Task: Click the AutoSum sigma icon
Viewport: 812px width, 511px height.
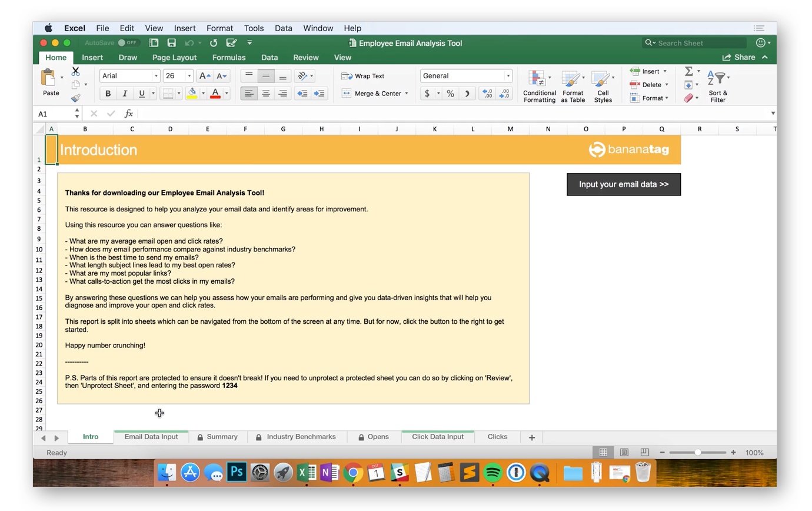Action: coord(688,71)
